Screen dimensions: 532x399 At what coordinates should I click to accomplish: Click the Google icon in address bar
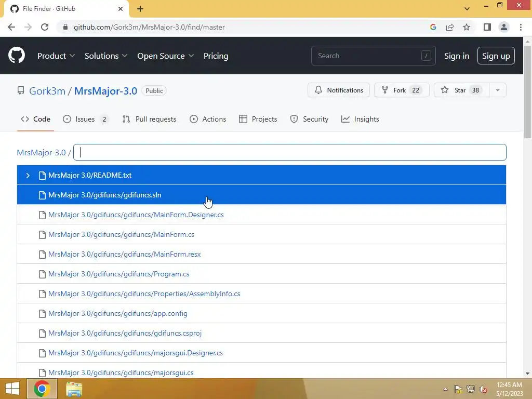pyautogui.click(x=433, y=27)
